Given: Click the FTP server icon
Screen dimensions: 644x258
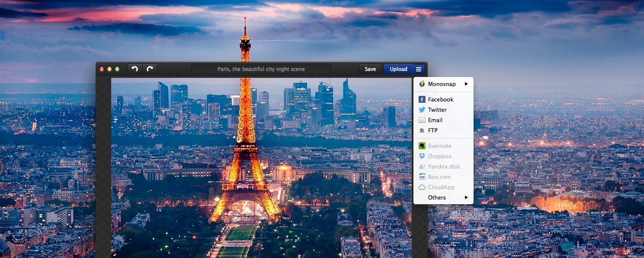Looking at the screenshot, I should tap(422, 130).
